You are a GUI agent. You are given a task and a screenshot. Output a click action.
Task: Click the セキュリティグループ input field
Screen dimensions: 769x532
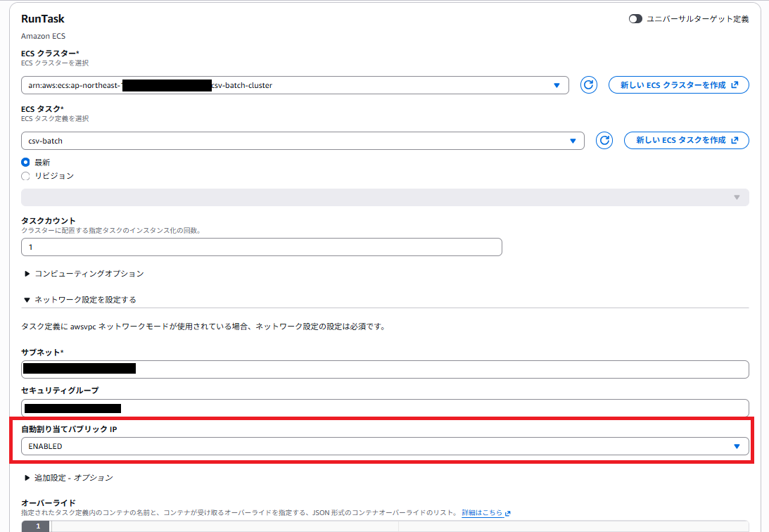click(x=385, y=408)
